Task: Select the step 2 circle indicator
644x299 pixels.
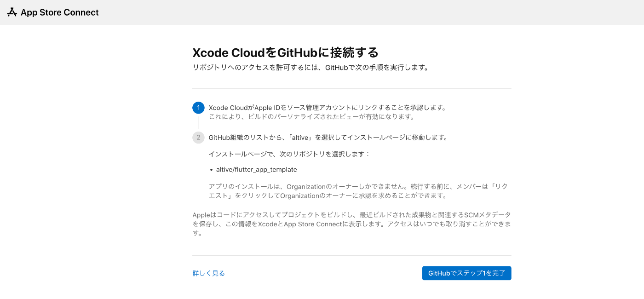Action: [x=198, y=137]
